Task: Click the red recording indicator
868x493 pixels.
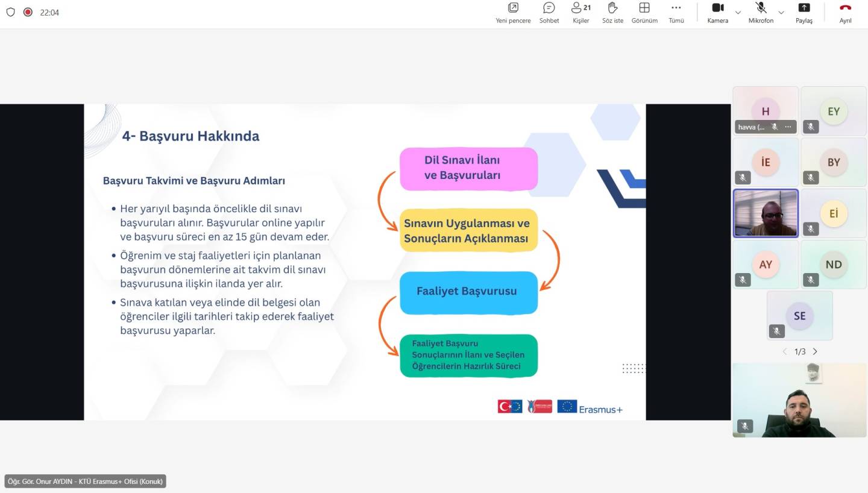Action: (28, 12)
